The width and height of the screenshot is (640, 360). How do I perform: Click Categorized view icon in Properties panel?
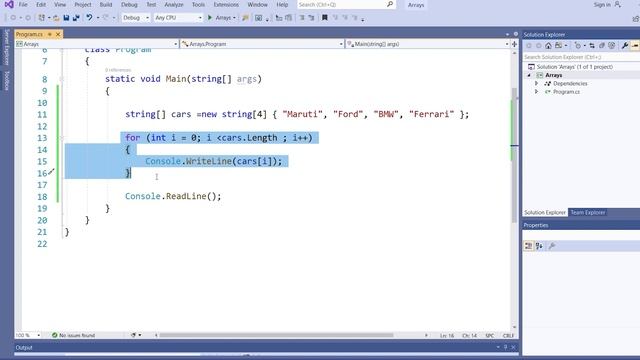528,246
